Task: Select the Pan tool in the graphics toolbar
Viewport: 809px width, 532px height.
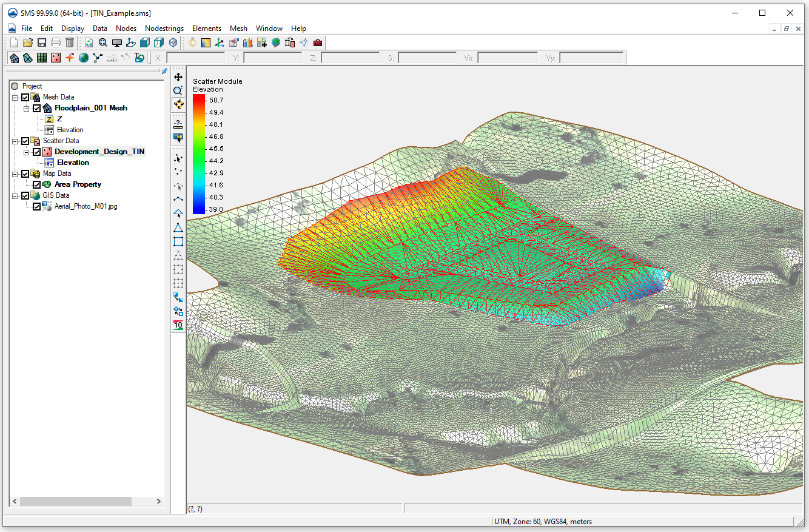Action: [178, 77]
